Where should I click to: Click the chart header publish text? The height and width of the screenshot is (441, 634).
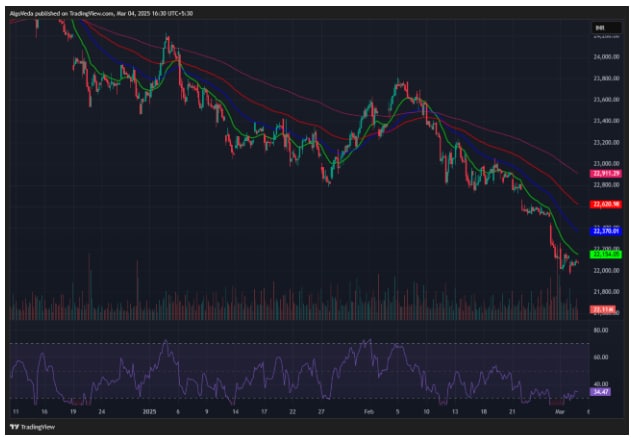(x=101, y=13)
